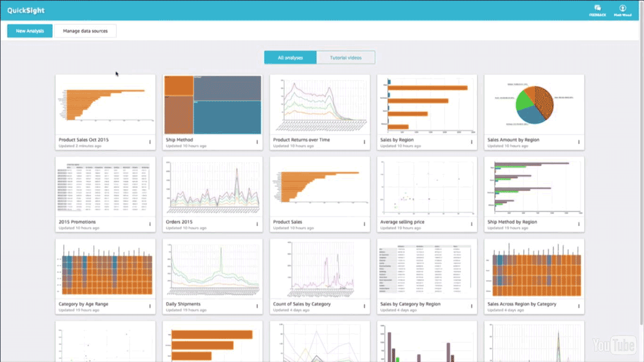Viewport: 644px width, 362px height.
Task: Open options menu for Product Sales Oct 2015
Action: [x=150, y=142]
